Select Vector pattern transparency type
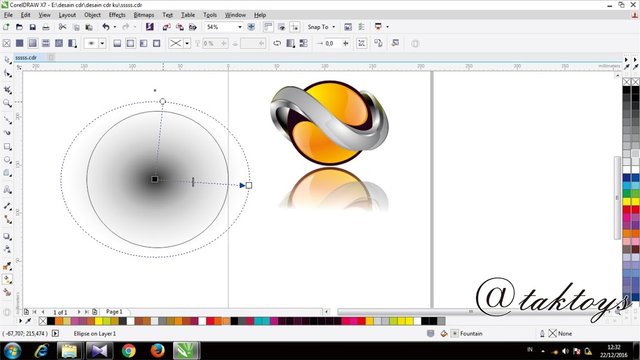The height and width of the screenshot is (360, 640). pyautogui.click(x=46, y=43)
